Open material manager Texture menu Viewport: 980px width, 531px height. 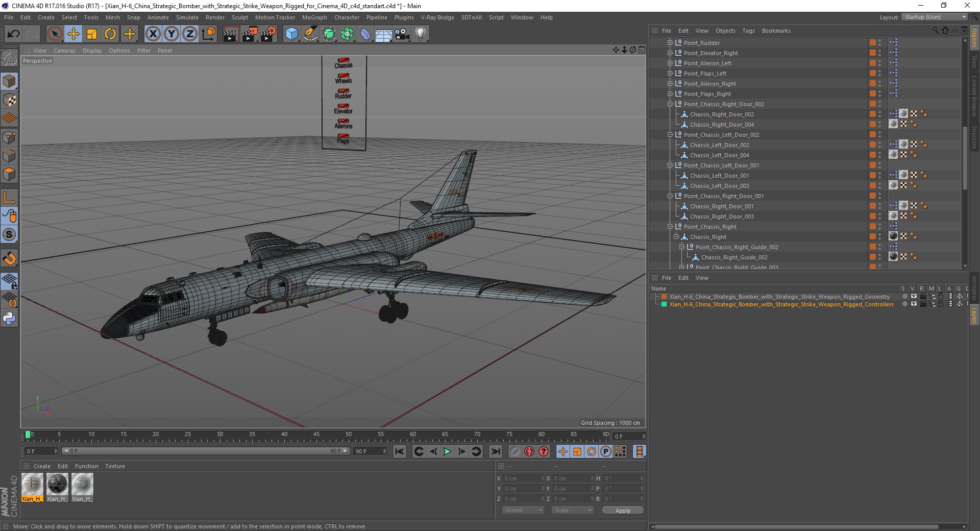(115, 466)
